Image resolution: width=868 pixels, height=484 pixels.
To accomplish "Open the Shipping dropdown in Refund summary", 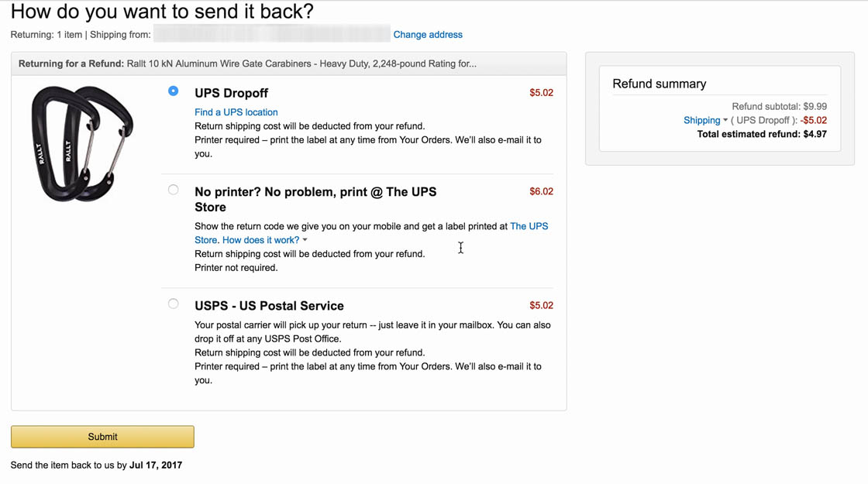I will [701, 120].
